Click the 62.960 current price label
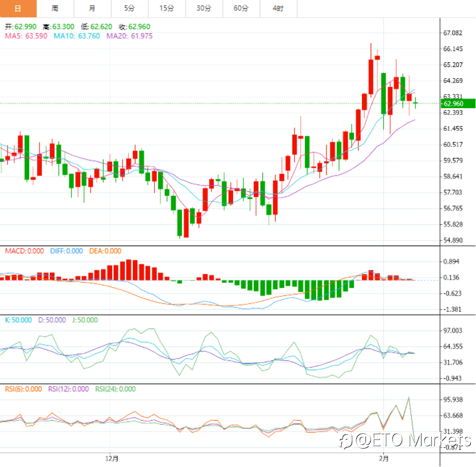The width and height of the screenshot is (476, 467). point(458,104)
